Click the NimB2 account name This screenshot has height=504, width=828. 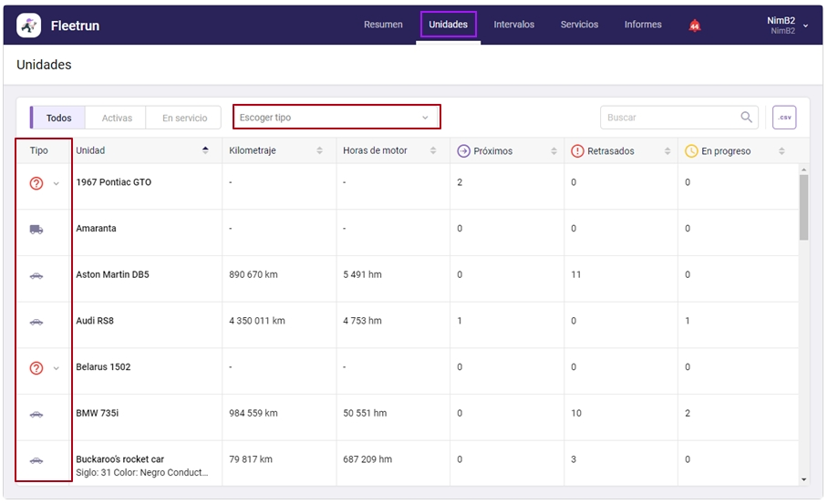coord(781,21)
